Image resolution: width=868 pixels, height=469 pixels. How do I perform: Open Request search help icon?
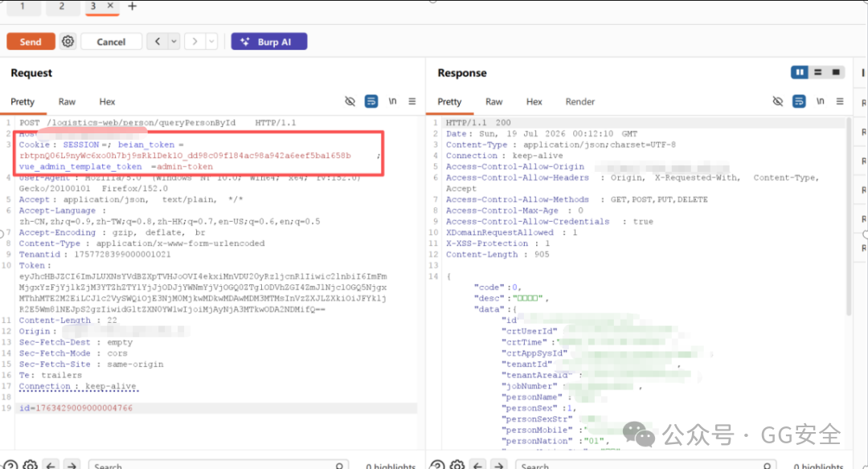10,466
